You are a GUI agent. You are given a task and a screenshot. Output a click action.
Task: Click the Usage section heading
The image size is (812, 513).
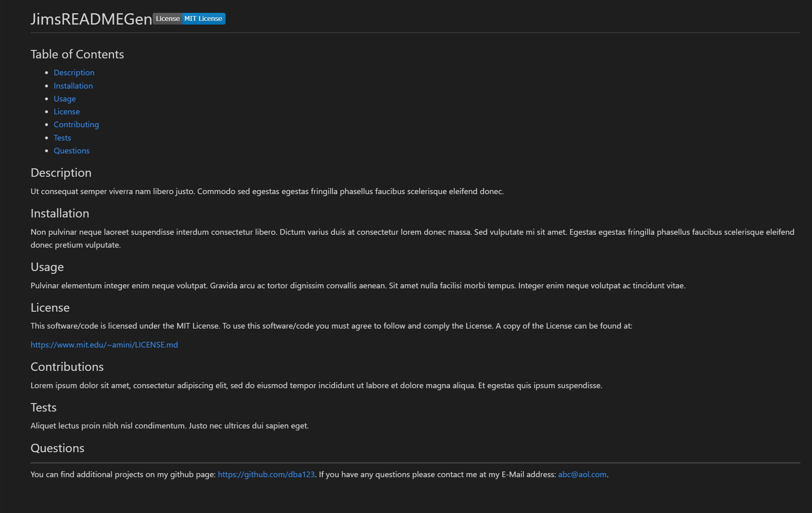pyautogui.click(x=47, y=267)
